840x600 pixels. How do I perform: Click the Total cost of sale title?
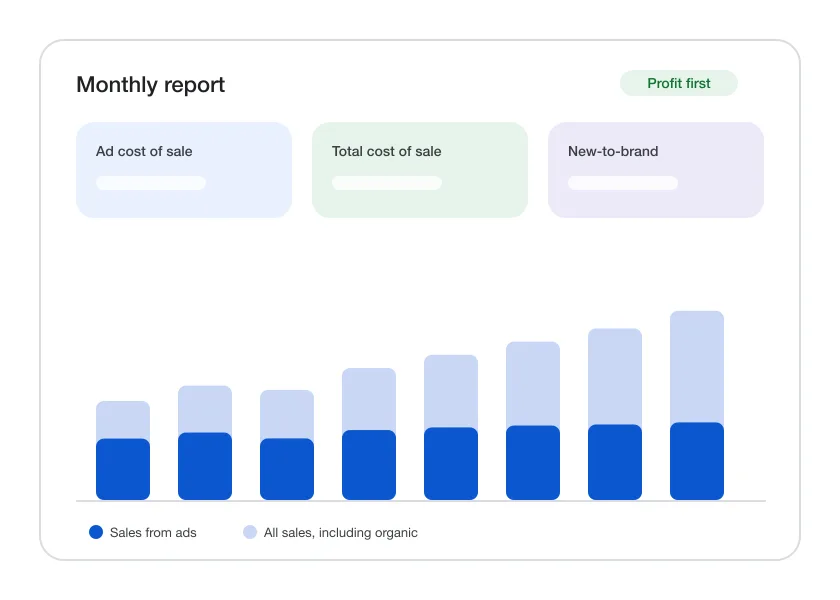[x=386, y=151]
